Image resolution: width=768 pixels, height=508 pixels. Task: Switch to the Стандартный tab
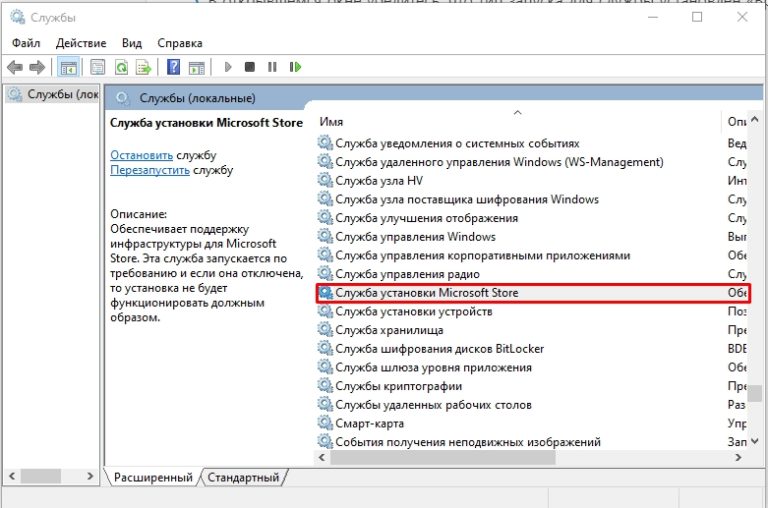coord(243,478)
